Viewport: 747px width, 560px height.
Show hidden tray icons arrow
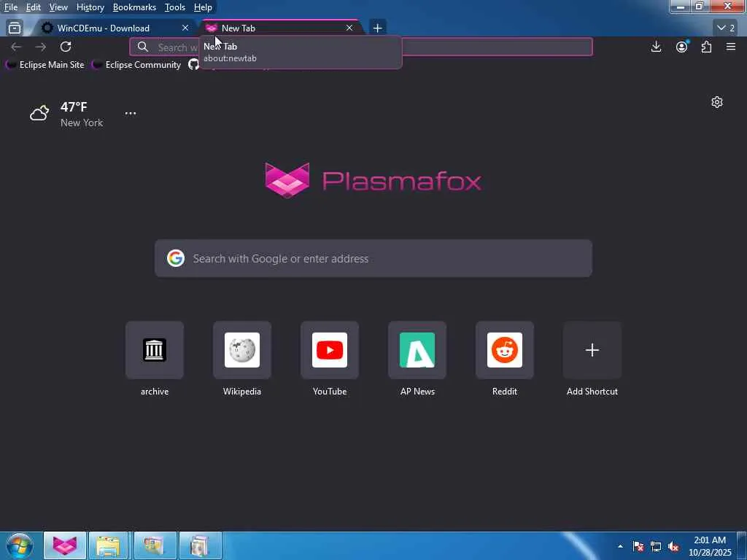click(x=620, y=547)
